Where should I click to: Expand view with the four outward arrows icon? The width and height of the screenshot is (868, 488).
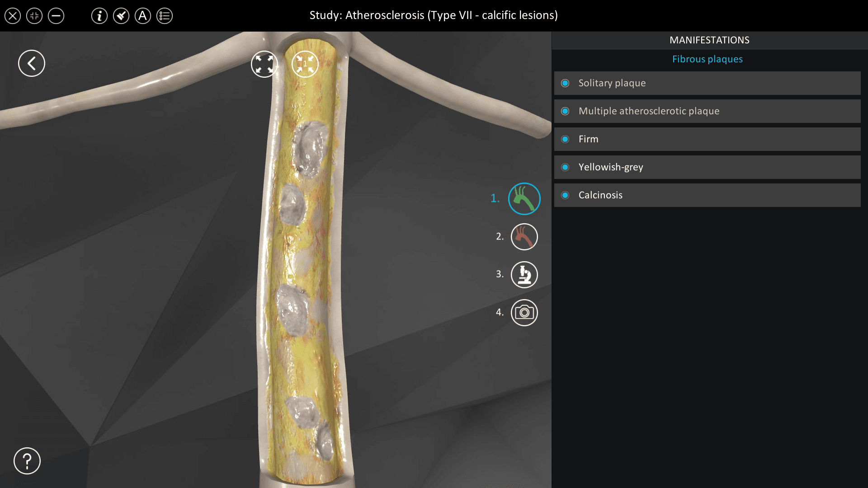click(264, 64)
